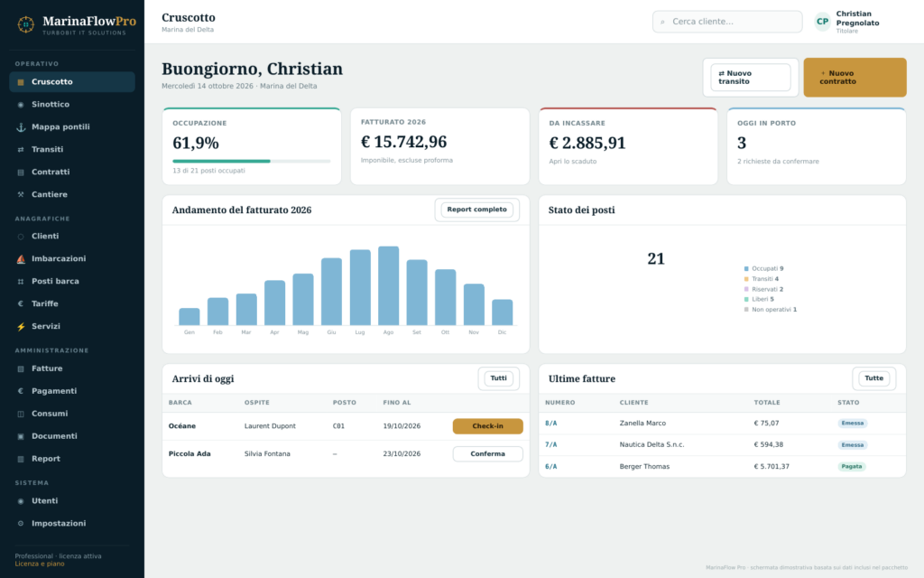Click the gear icon for Impostazioni
This screenshot has width=924, height=578.
(21, 523)
